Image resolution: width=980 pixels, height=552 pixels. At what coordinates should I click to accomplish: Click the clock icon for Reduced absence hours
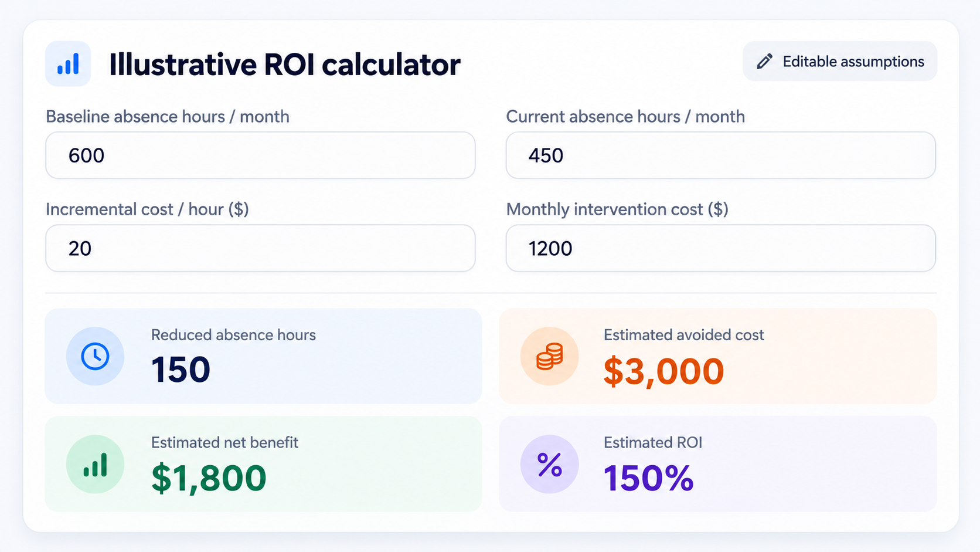coord(95,356)
